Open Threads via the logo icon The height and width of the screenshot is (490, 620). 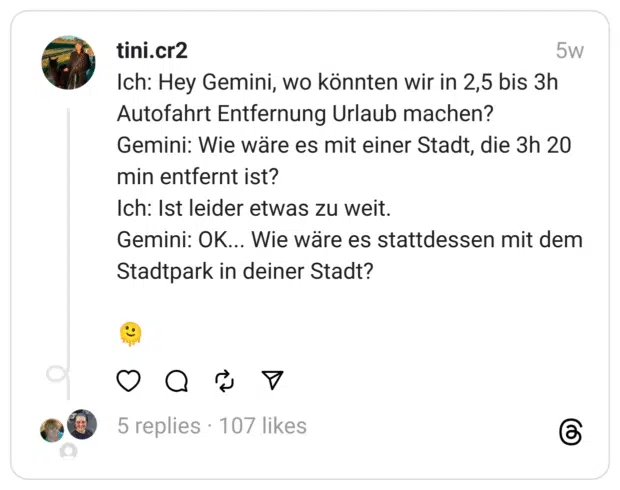(x=571, y=432)
